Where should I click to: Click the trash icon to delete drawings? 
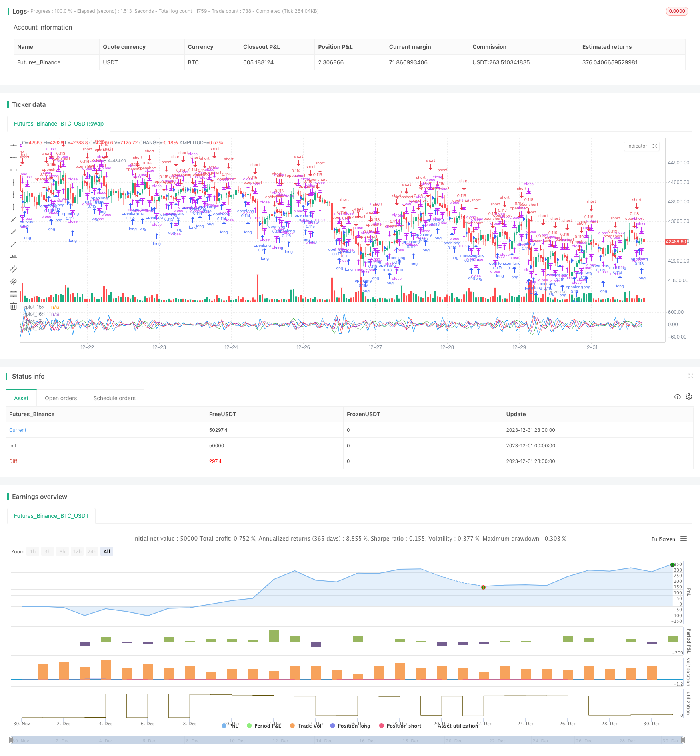[x=14, y=306]
